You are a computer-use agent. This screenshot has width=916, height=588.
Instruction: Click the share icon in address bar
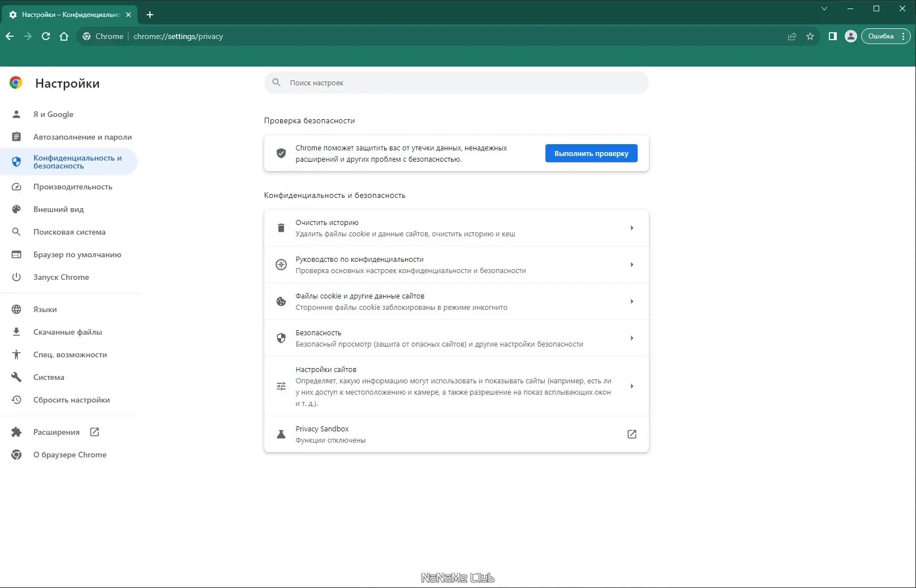click(x=792, y=36)
